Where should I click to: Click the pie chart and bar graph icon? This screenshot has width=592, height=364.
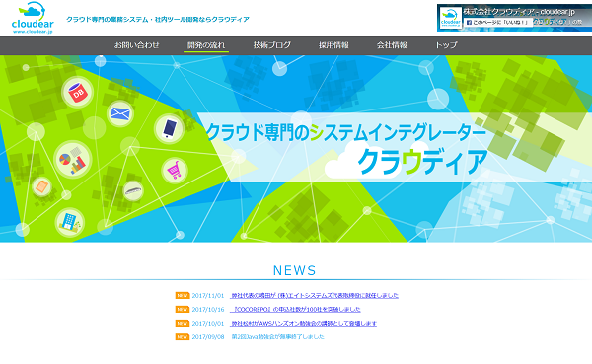click(x=72, y=160)
